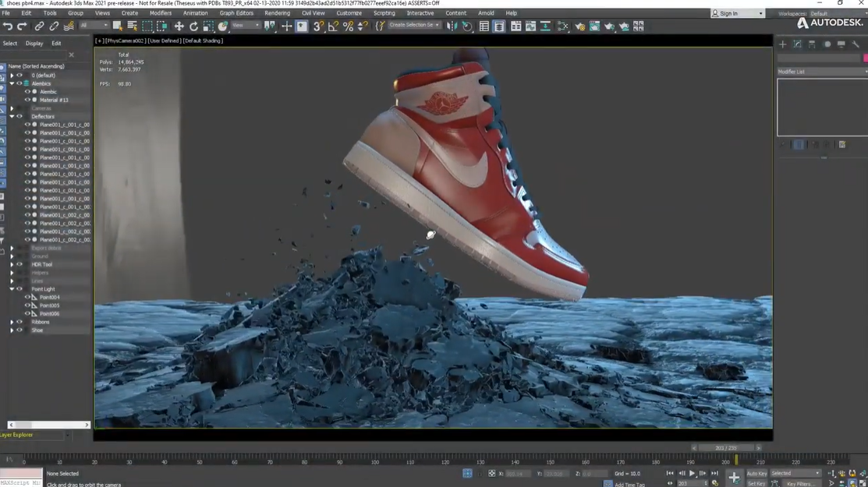Toggle the Window/Crossing selection icon

pos(161,26)
